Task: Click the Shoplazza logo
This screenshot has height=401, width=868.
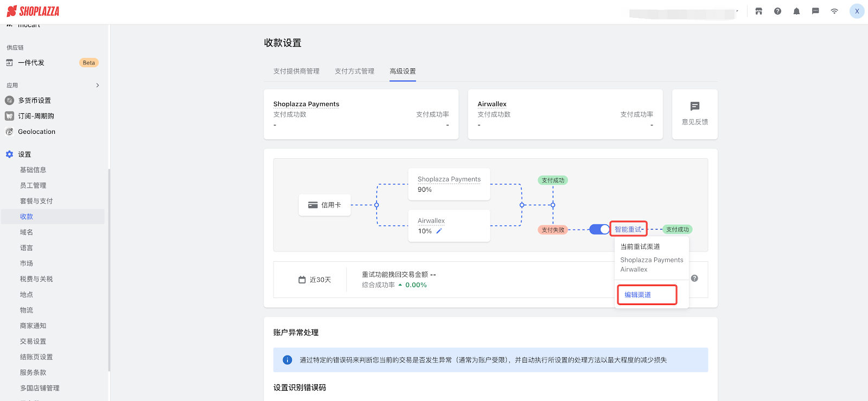Action: [x=33, y=11]
